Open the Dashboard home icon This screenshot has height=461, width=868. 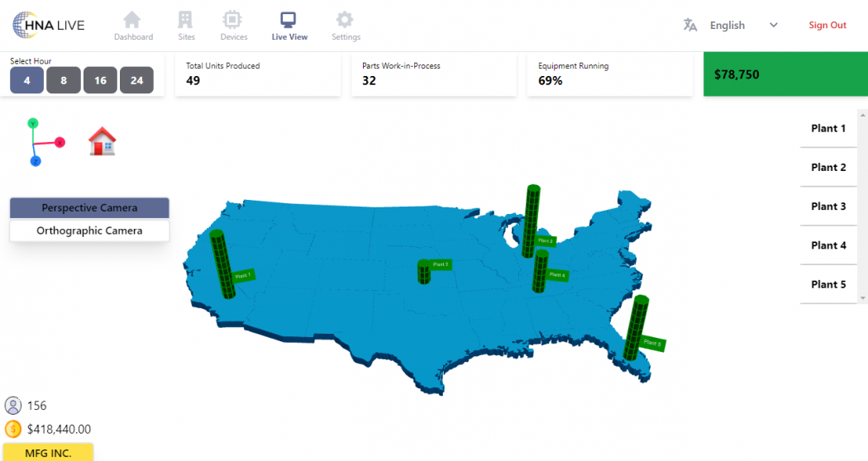click(x=132, y=20)
